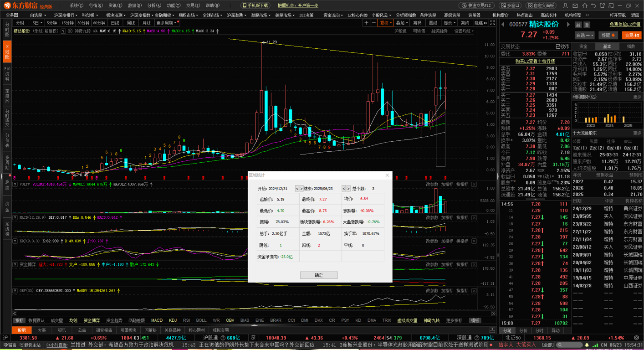Close the KDJ indicator panel
The width and height of the screenshot is (644, 350).
(x=474, y=241)
